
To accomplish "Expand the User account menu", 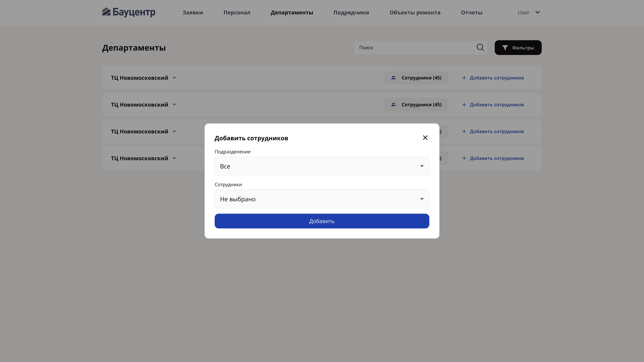I will tap(529, 13).
